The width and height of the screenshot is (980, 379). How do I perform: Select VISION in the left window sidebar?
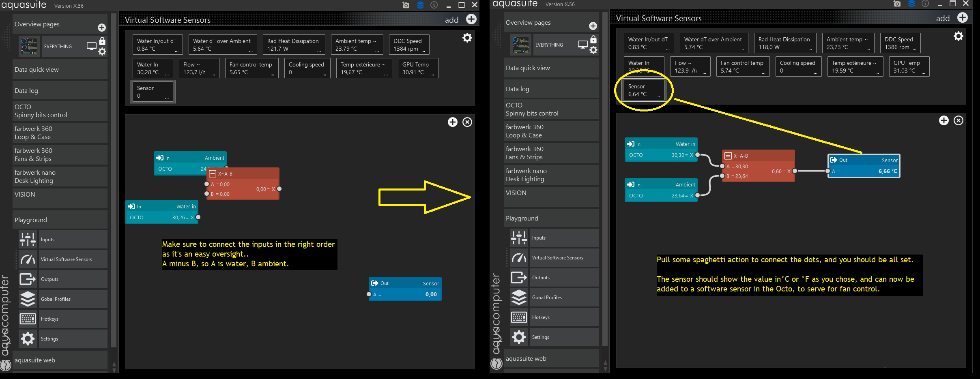60,198
